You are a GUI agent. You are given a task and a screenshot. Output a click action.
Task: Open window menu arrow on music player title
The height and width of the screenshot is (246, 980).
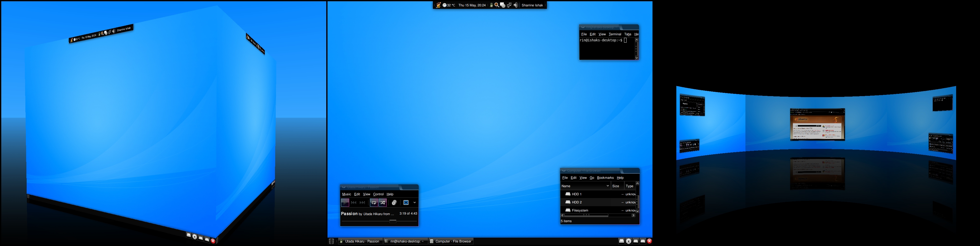pyautogui.click(x=344, y=187)
